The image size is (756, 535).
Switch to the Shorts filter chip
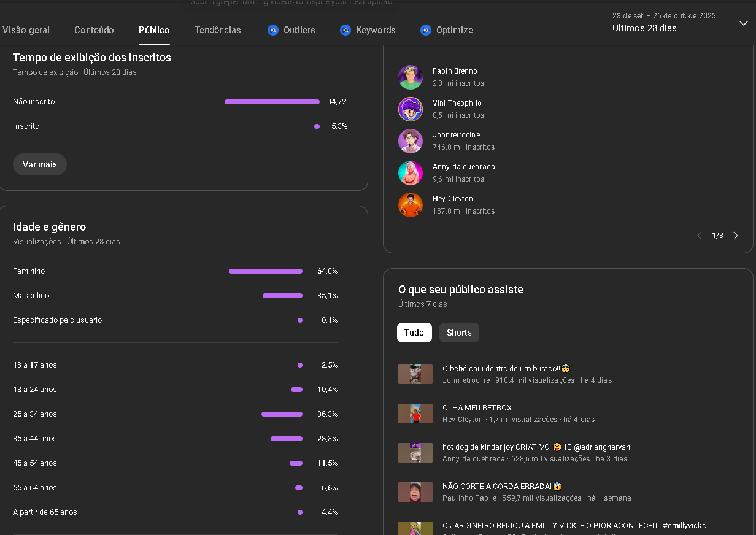459,333
